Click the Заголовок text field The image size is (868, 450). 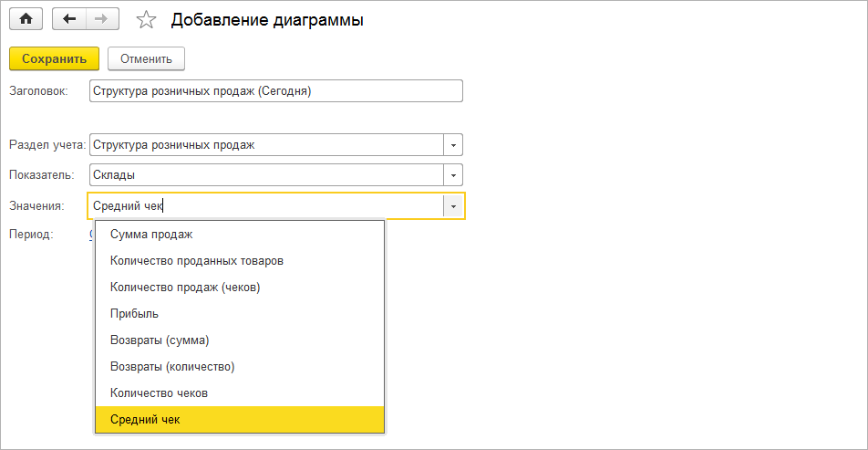click(x=276, y=91)
